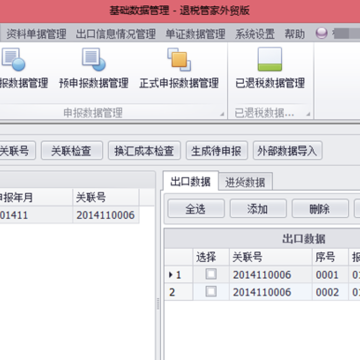
Task: Tick the checkbox in row 1
Action: [x=211, y=274]
